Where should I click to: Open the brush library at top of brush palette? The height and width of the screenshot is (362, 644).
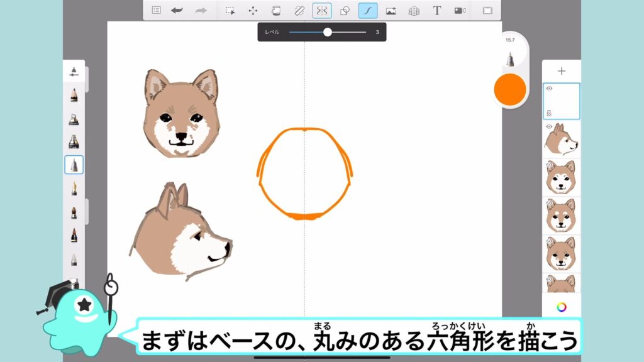(74, 71)
